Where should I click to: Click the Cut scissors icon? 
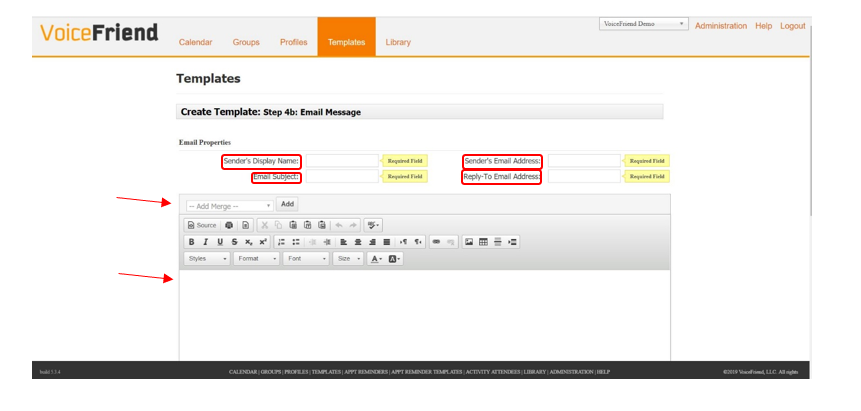[265, 225]
